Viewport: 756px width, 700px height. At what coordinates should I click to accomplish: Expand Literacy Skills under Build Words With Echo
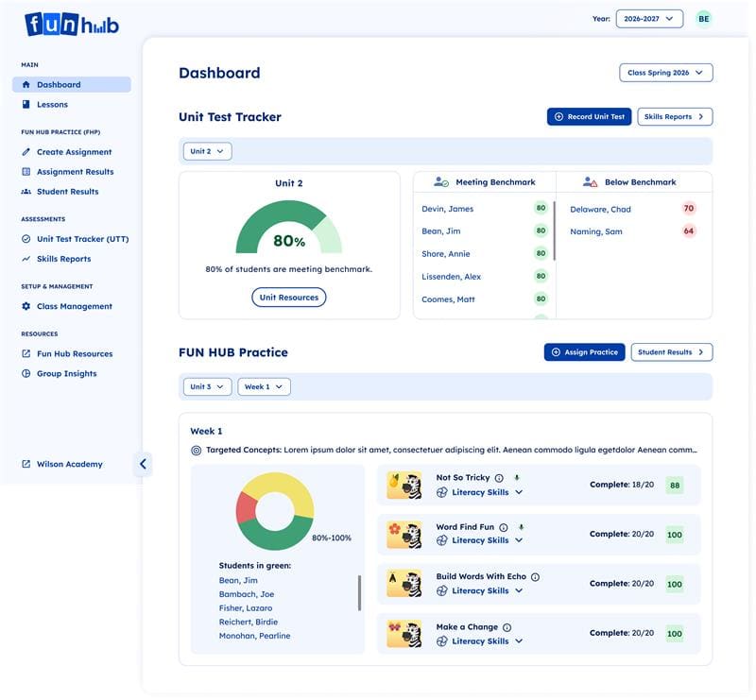(x=519, y=590)
